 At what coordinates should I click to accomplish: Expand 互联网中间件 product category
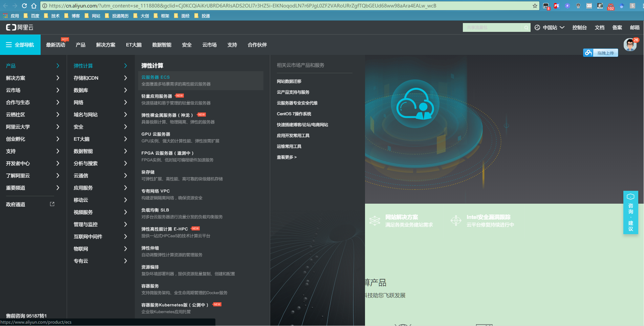[101, 237]
